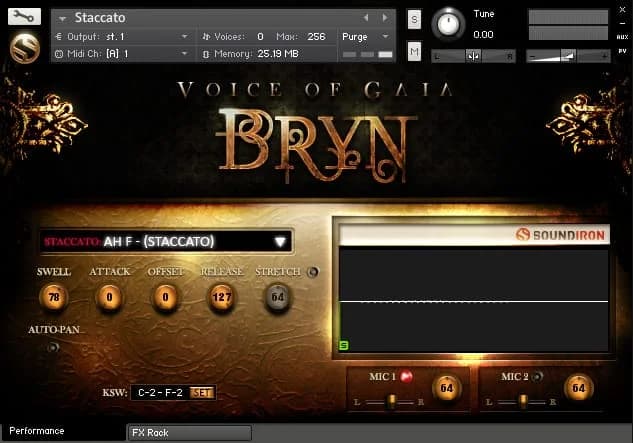This screenshot has width=633, height=443.
Task: Click the volume minus button
Action: coord(532,56)
